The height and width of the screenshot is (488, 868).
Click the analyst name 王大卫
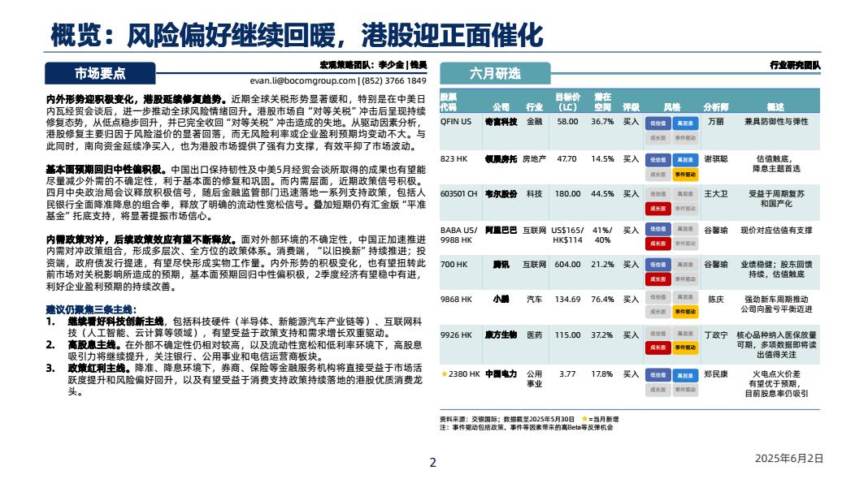716,194
